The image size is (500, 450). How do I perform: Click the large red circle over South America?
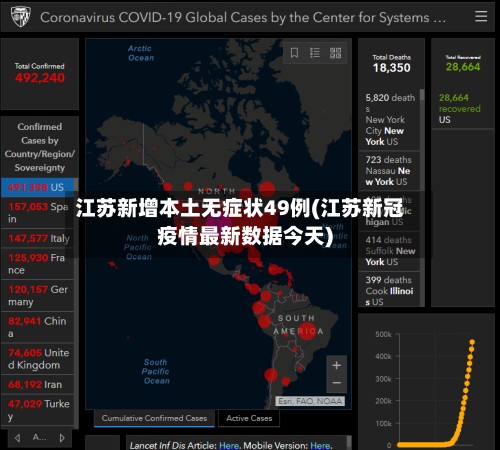pos(306,331)
